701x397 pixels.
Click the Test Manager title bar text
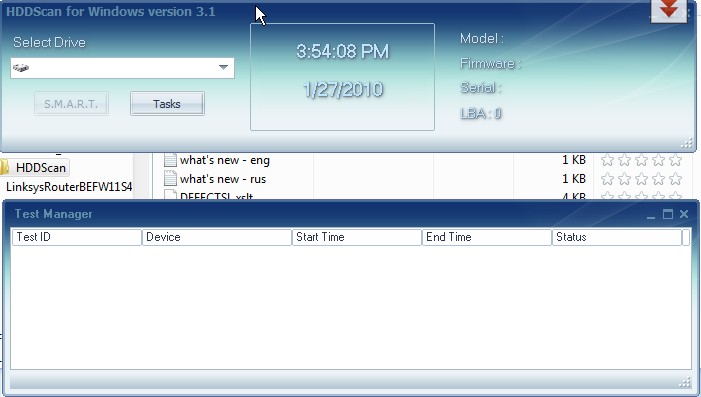pos(53,214)
